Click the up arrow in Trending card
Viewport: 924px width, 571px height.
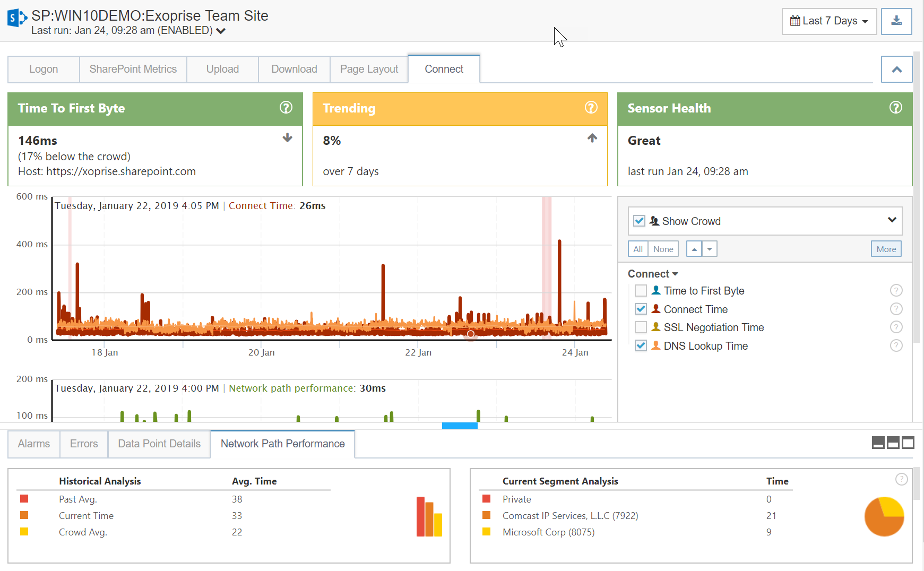tap(592, 138)
